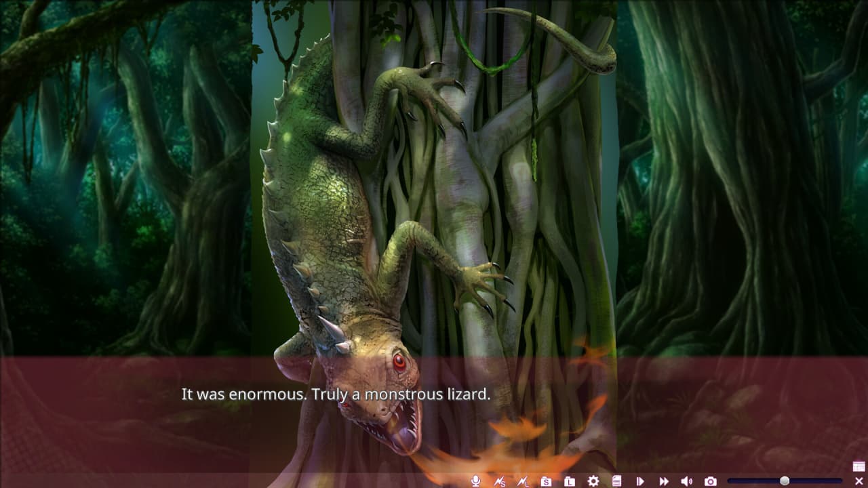868x488 pixels.
Task: Mute sound with the speaker icon
Action: click(686, 481)
